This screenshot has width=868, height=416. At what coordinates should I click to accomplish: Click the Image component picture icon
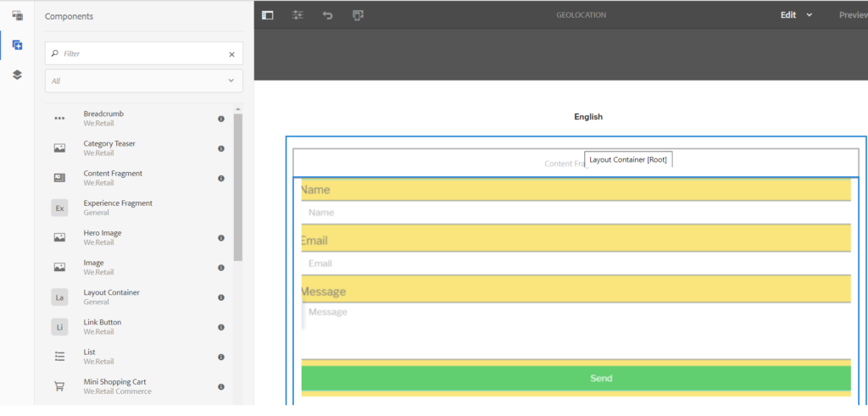coord(60,268)
